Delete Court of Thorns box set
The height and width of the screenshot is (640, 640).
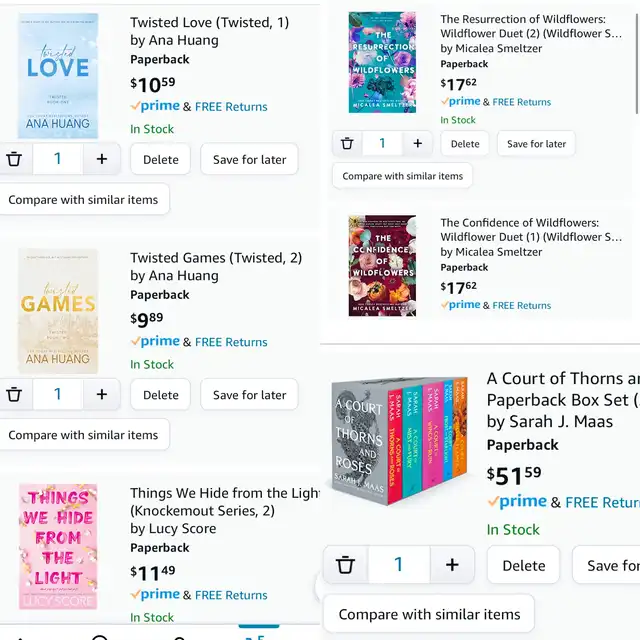(523, 565)
